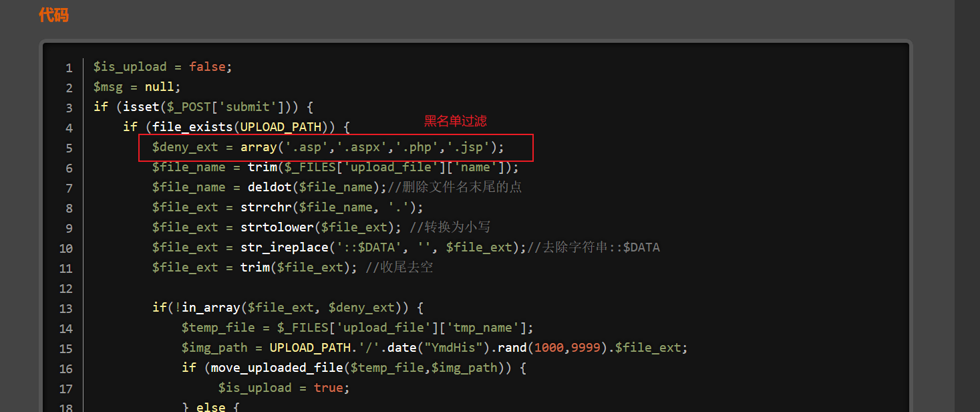Screen dimensions: 980x412
Task: Click the trim($file_ext) line
Action: click(255, 268)
